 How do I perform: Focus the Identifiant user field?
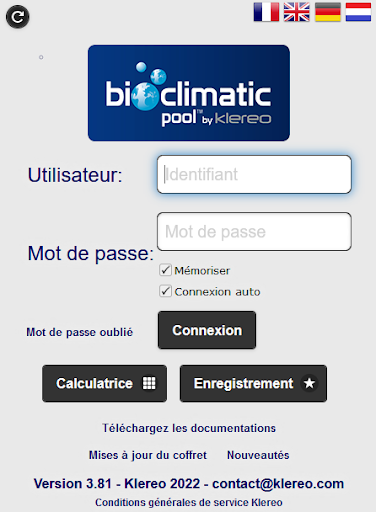[x=254, y=174]
